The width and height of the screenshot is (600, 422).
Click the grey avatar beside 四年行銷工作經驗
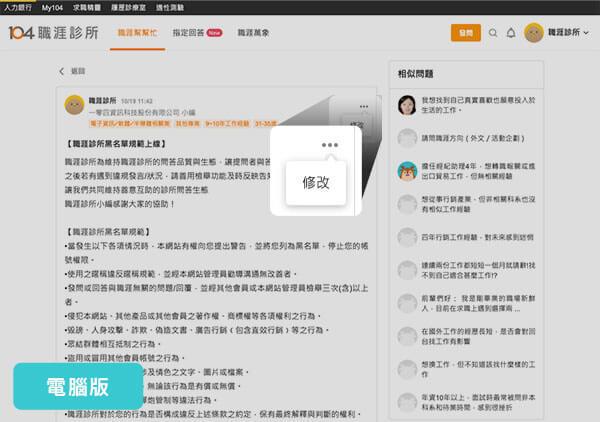click(x=407, y=237)
